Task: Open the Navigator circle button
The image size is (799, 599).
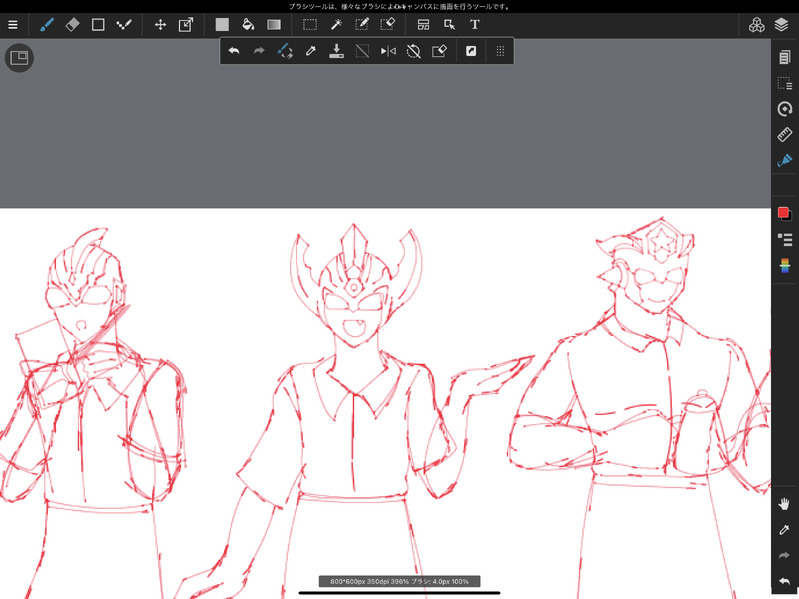Action: [19, 58]
